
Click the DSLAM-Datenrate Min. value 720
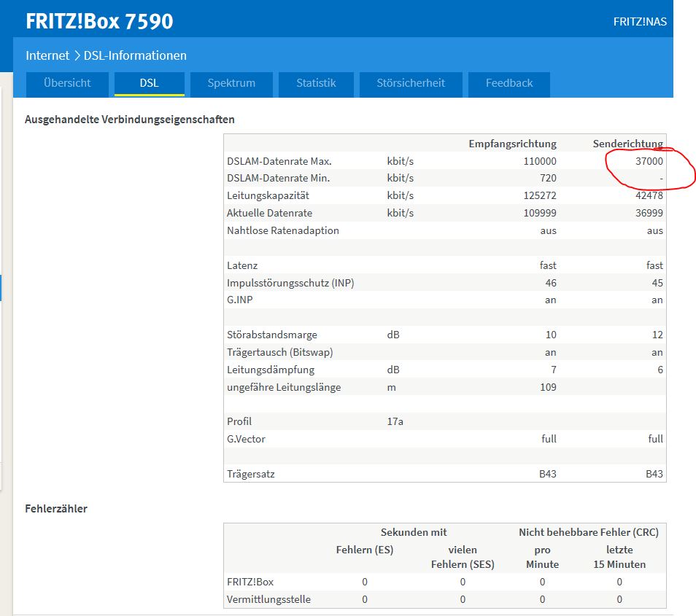(x=548, y=179)
